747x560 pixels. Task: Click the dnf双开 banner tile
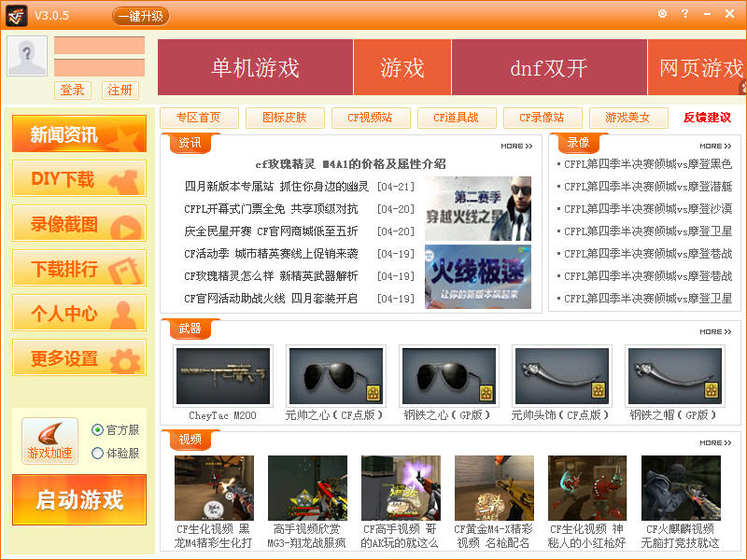(549, 67)
